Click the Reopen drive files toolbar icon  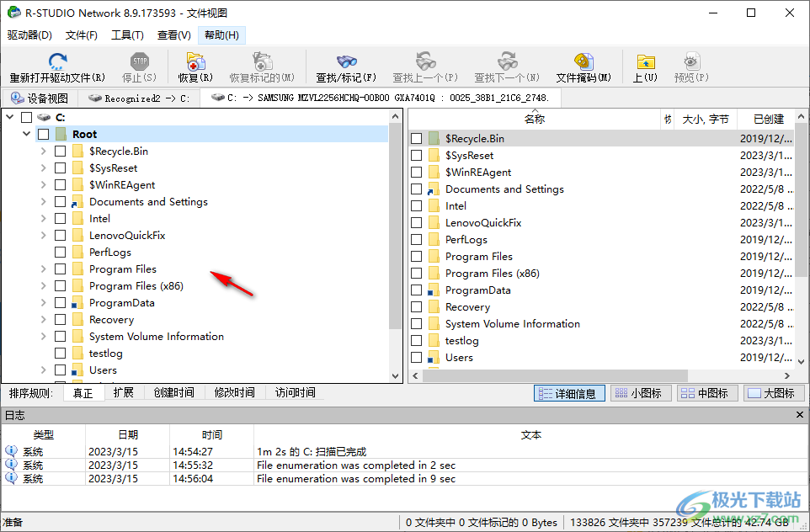coord(57,61)
